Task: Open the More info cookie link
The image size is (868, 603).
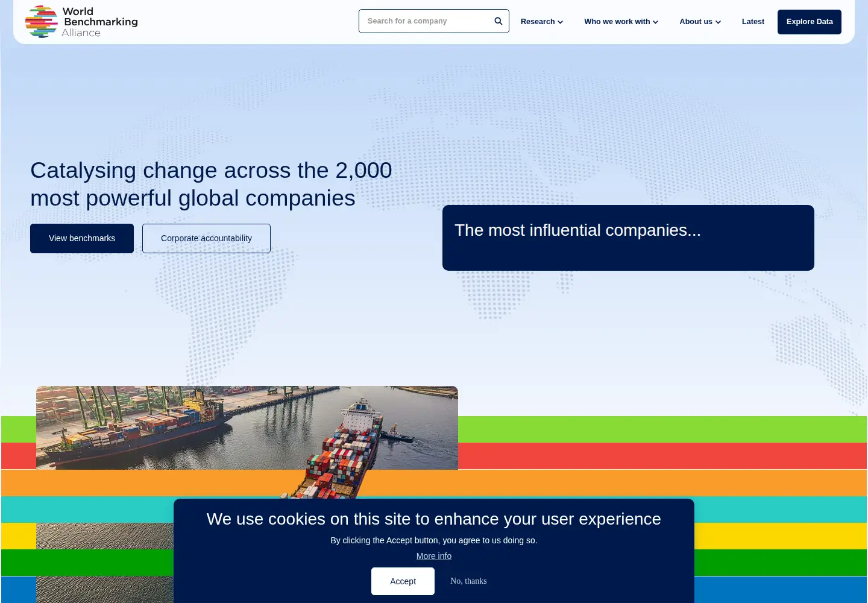Action: pos(434,556)
